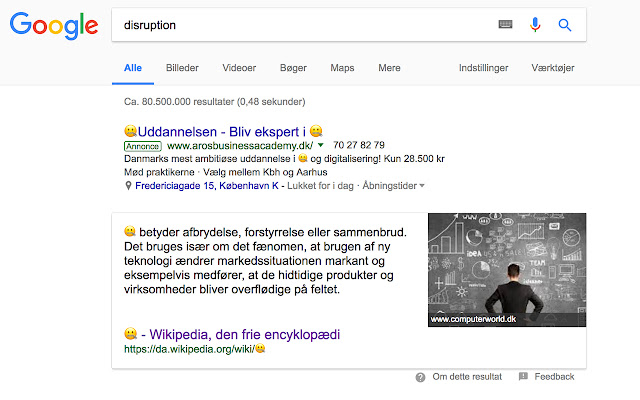Open Fredericiagade 15, København K address link
This screenshot has height=400, width=640.
tap(207, 186)
